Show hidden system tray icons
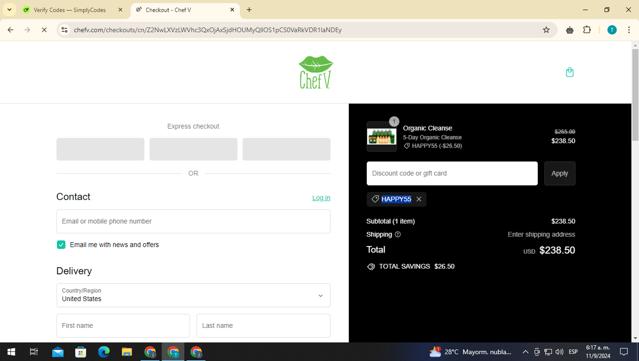Screen dimensions: 639x361 coord(526,352)
